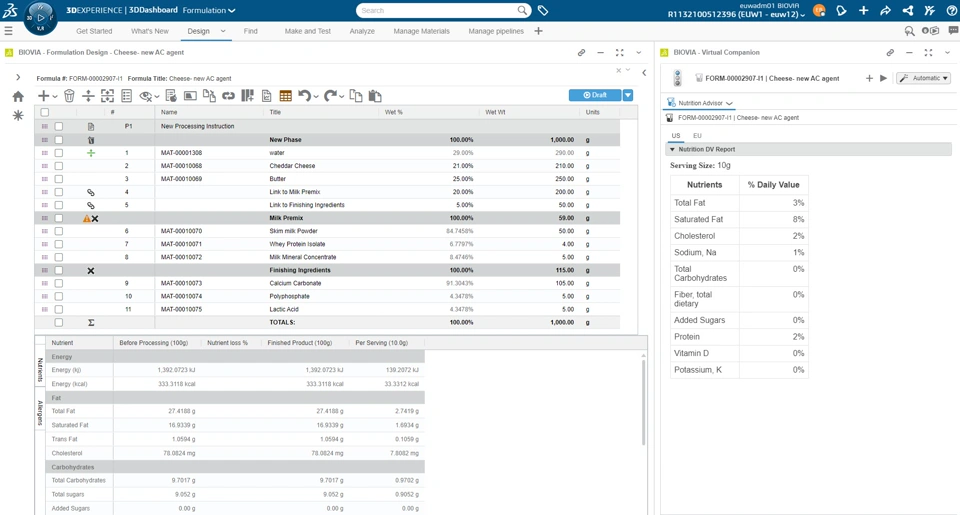Image resolution: width=960 pixels, height=515 pixels.
Task: Open the Formulation dashboard dropdown
Action: [x=209, y=10]
